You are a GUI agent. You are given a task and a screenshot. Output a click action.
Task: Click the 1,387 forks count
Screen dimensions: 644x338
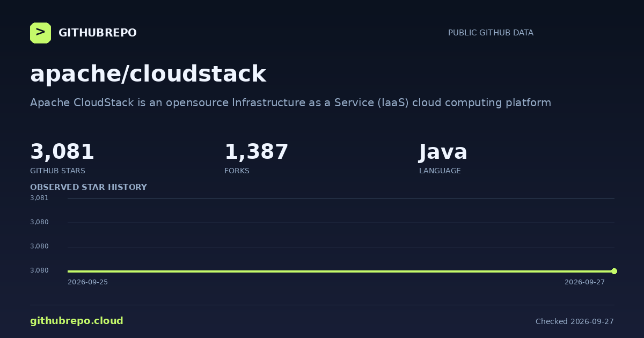pos(257,152)
